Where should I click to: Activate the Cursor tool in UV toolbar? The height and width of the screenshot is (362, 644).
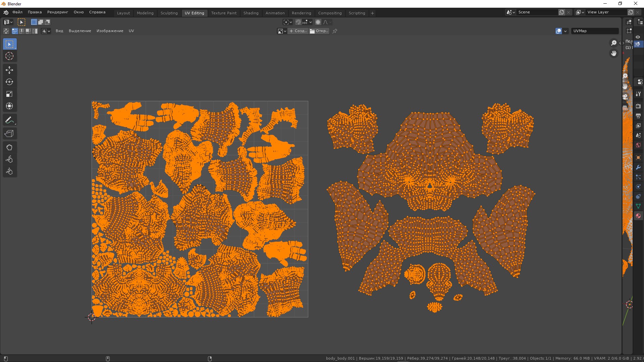coord(9,56)
